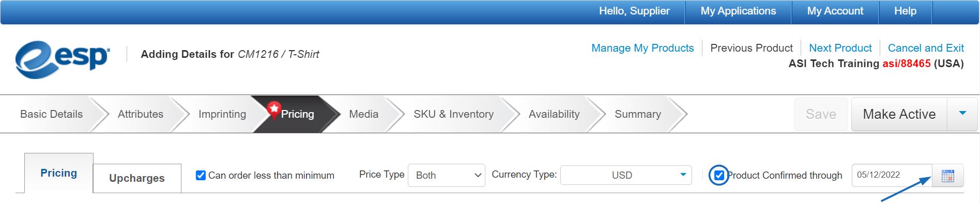Go to SKU & Inventory step

pyautogui.click(x=453, y=114)
